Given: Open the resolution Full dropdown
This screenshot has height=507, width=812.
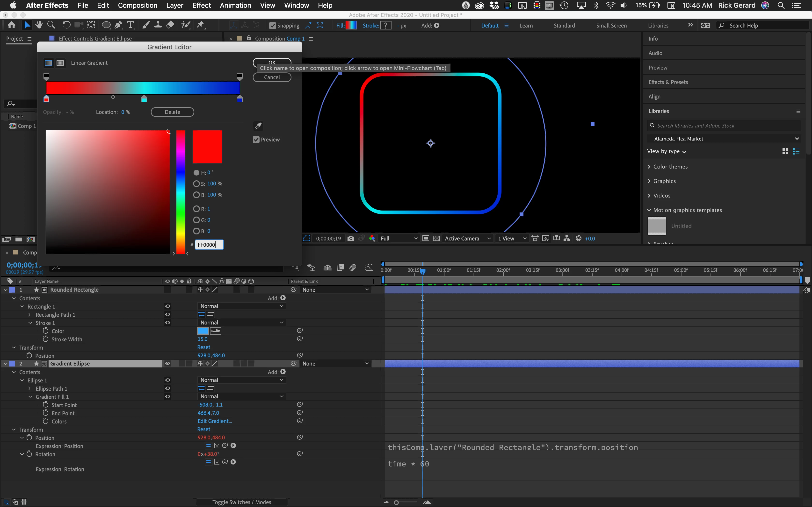Looking at the screenshot, I should (399, 239).
